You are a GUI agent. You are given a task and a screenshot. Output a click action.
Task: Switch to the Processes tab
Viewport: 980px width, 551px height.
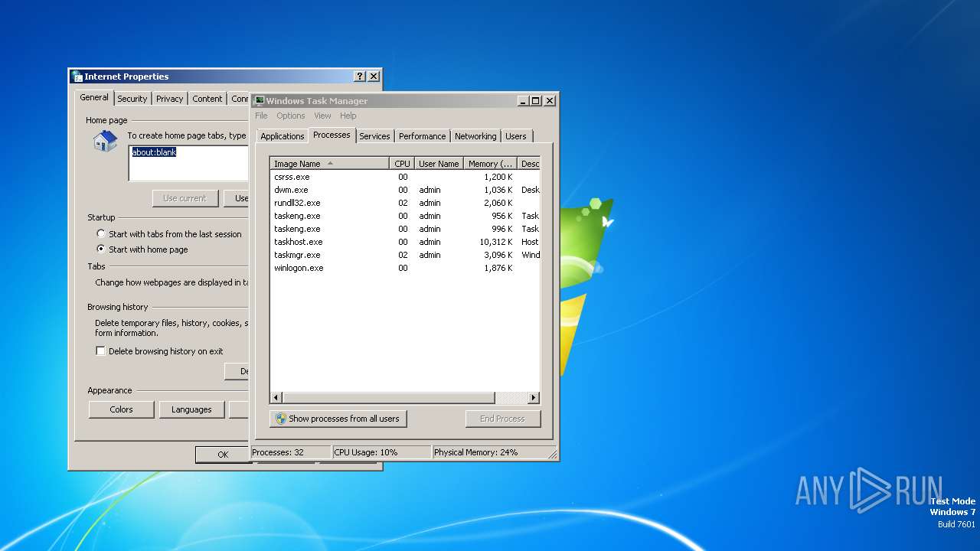point(332,135)
